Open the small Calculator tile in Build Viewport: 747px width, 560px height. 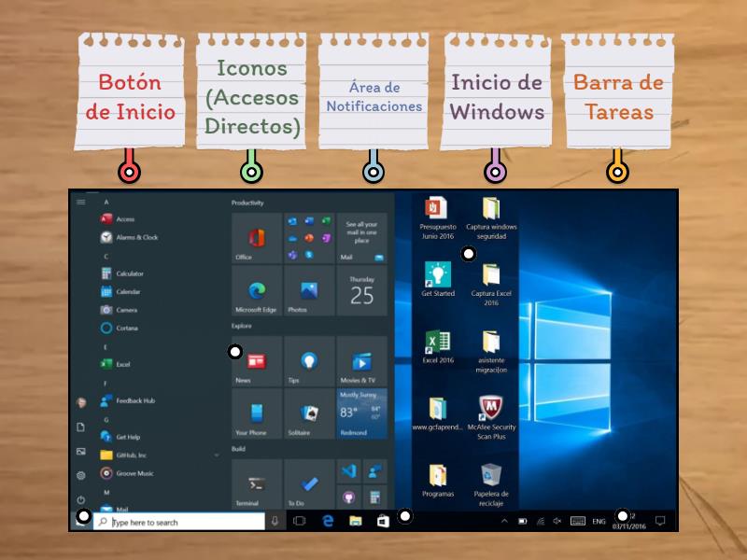[375, 497]
